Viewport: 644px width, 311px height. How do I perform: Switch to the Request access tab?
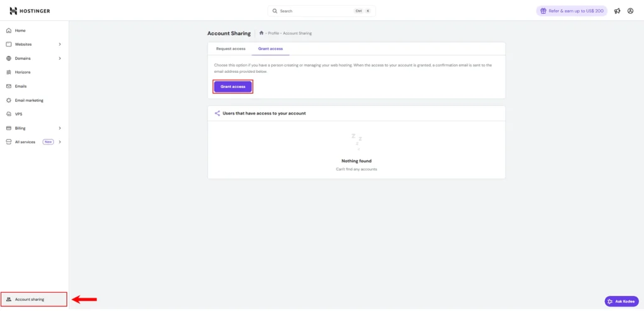coord(231,49)
